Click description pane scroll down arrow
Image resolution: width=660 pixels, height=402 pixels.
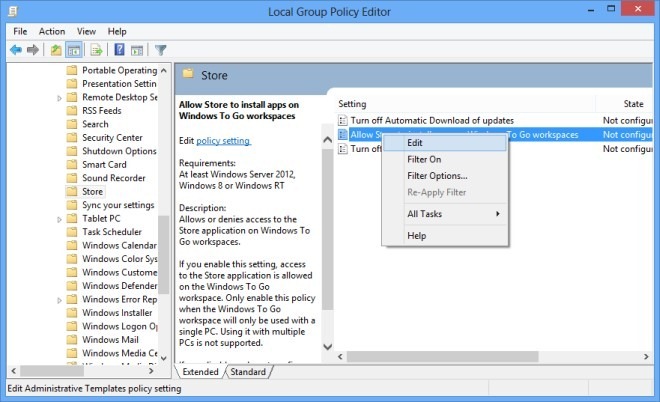327,347
